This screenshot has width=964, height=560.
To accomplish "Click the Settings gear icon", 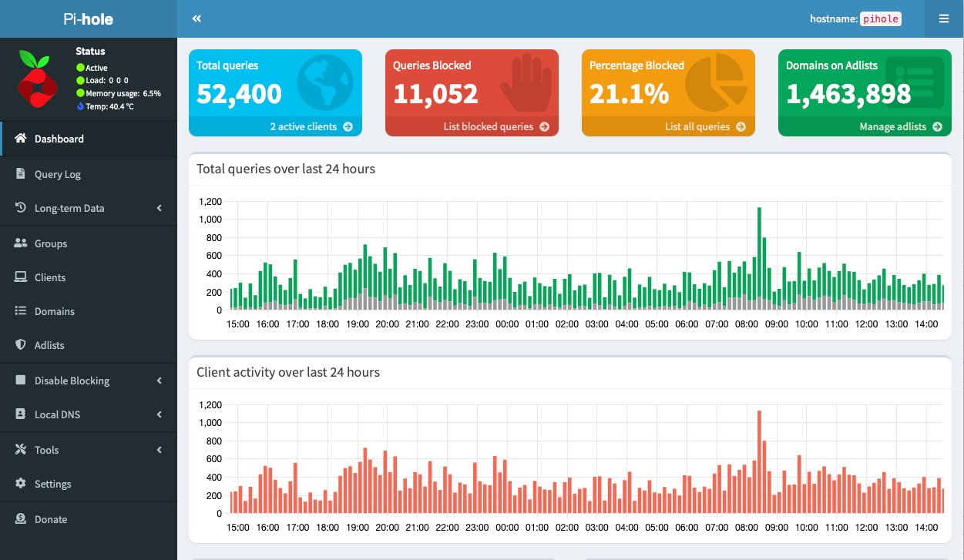I will [x=21, y=484].
